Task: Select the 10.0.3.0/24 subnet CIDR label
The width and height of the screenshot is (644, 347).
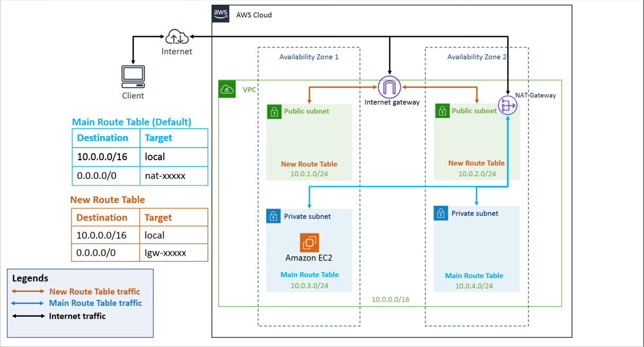Action: [309, 285]
